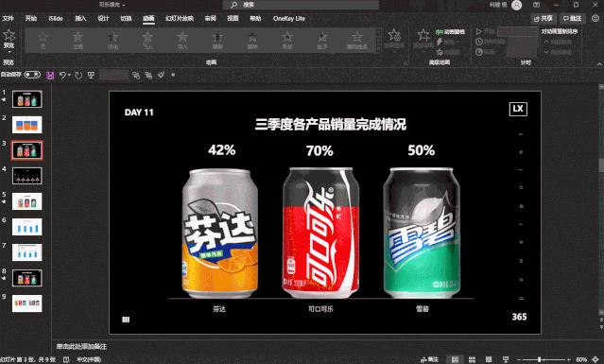The image size is (604, 364).
Task: Switch to Normal view icon in status bar
Action: click(x=455, y=359)
